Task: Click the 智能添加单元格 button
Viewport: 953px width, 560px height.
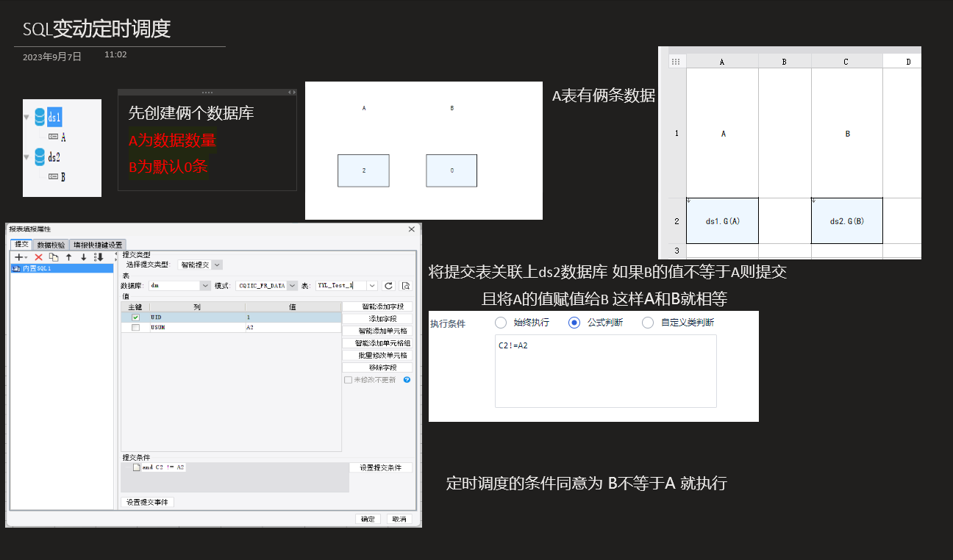Action: click(377, 331)
